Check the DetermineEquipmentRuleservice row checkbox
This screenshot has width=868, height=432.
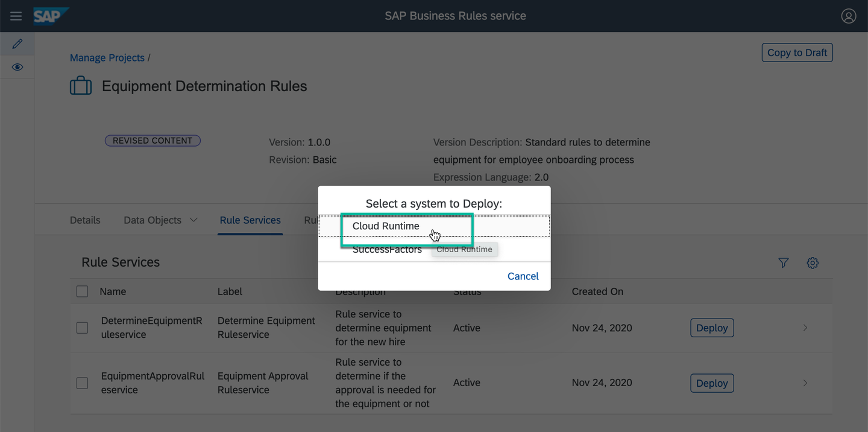click(x=83, y=328)
